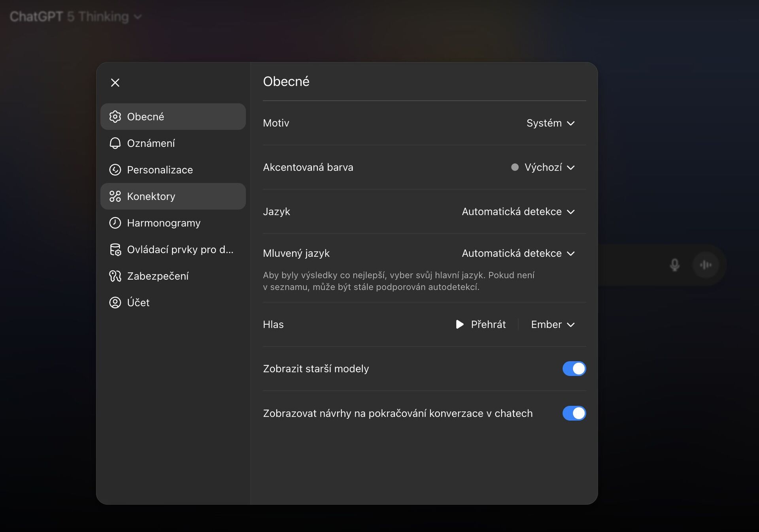Expand the Jazyk Automatická detekce dropdown

pyautogui.click(x=518, y=212)
